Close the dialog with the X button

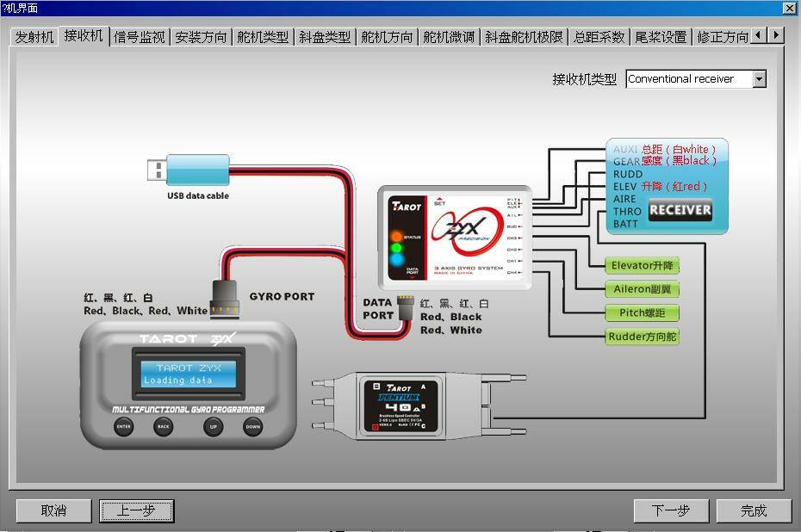click(789, 8)
